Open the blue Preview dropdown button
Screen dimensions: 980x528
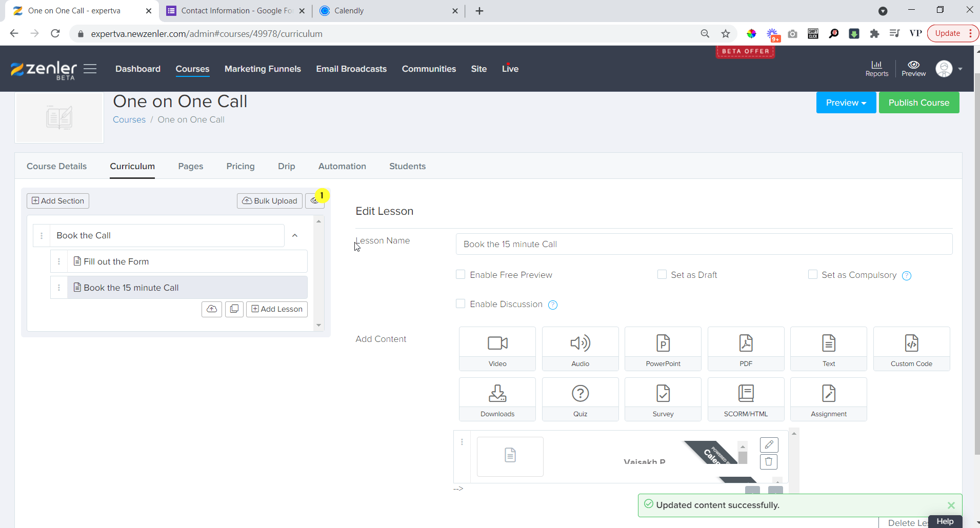pos(846,103)
